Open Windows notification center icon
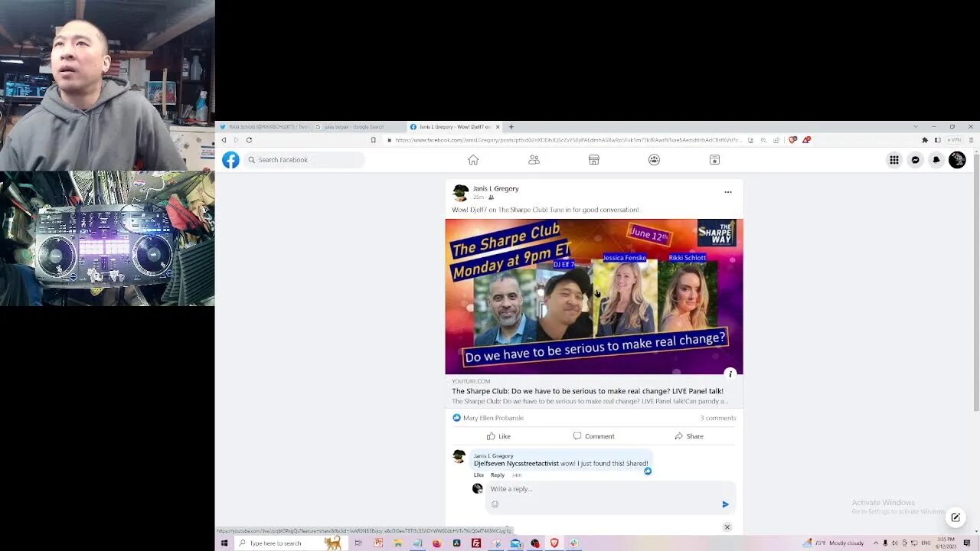The image size is (980, 551). [x=967, y=543]
